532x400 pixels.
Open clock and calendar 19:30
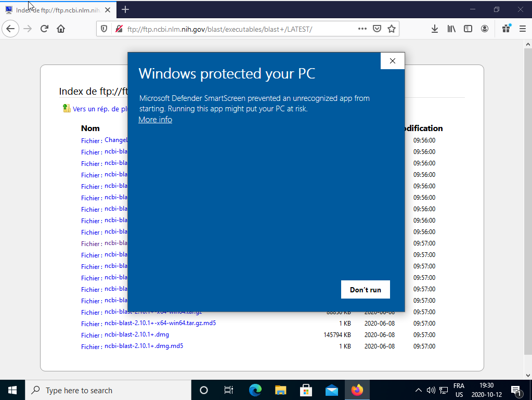(487, 390)
